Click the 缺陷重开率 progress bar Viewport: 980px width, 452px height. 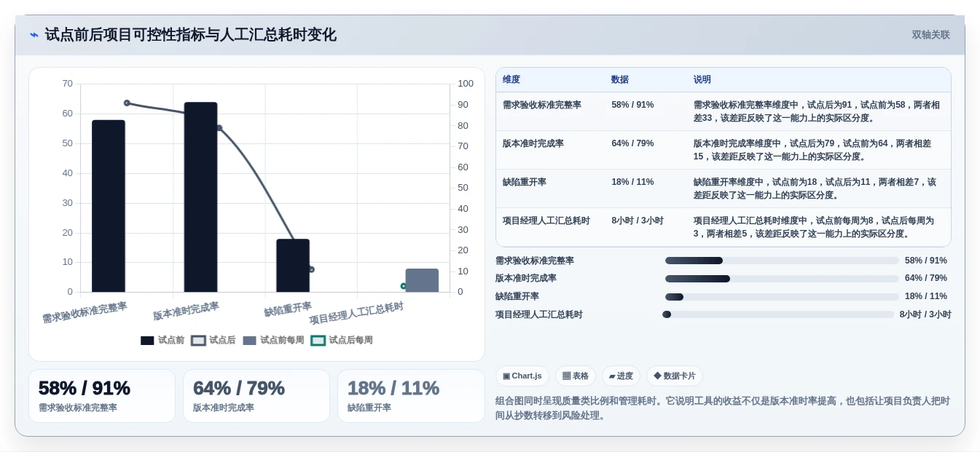(782, 297)
